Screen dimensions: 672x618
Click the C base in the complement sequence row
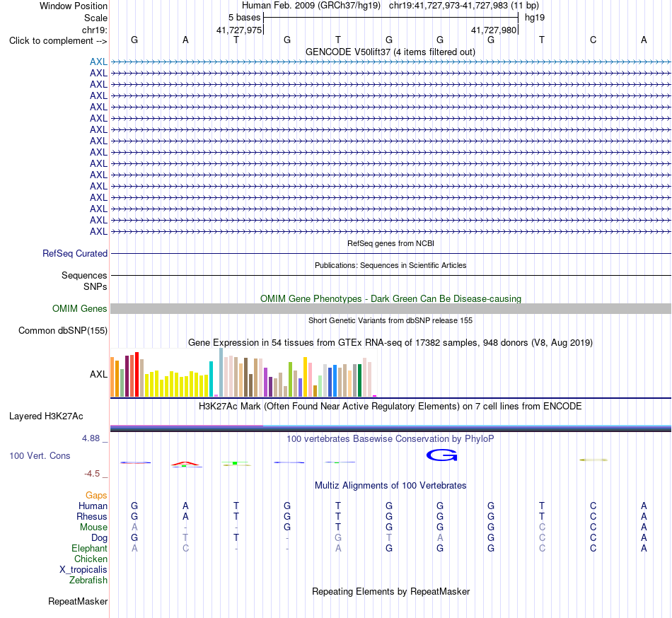pyautogui.click(x=593, y=40)
